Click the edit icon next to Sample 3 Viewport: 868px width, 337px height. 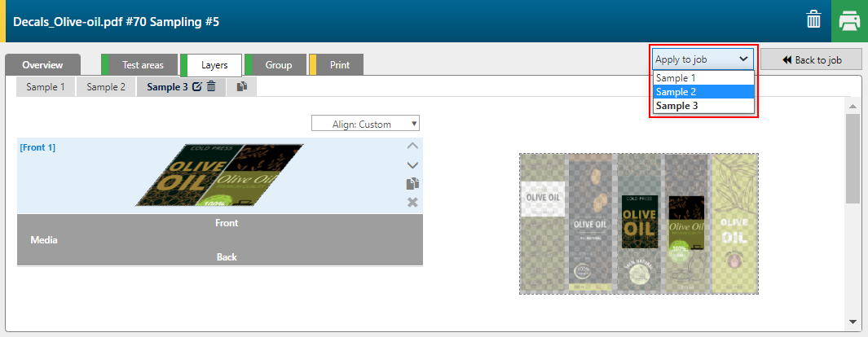196,87
